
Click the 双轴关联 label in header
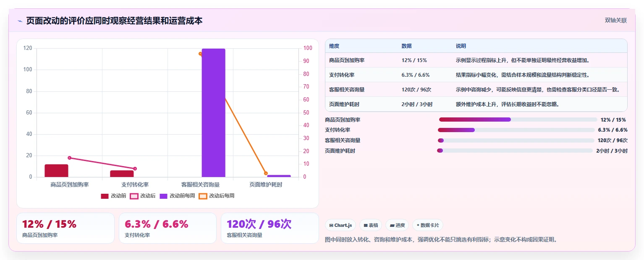tap(616, 21)
